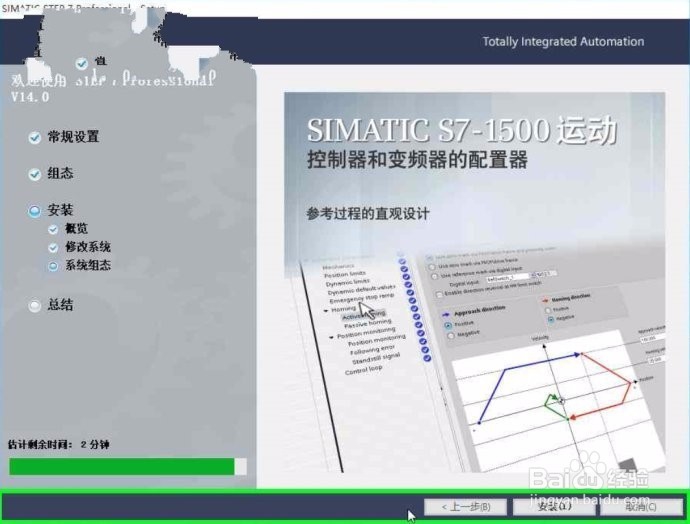Click the green installation progress bar
Image resolution: width=690 pixels, height=524 pixels.
pyautogui.click(x=128, y=467)
